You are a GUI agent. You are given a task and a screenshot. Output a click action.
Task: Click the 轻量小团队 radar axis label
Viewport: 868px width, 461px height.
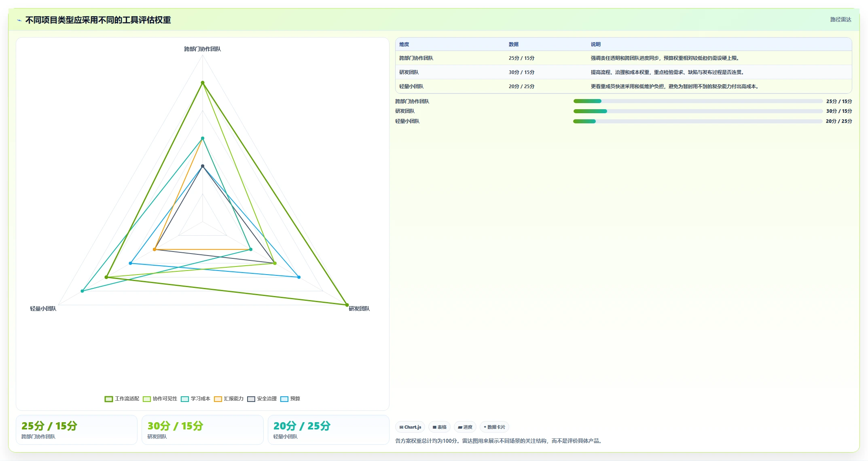click(x=43, y=309)
